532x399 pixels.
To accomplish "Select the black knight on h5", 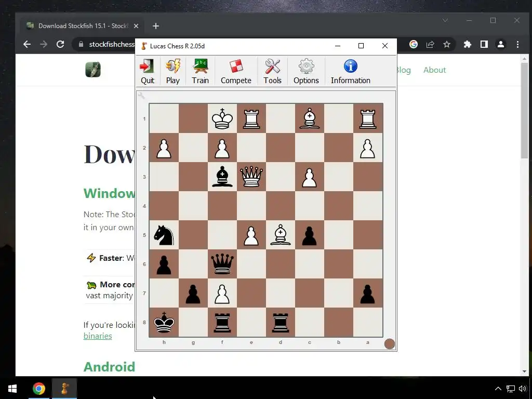I will [x=164, y=235].
